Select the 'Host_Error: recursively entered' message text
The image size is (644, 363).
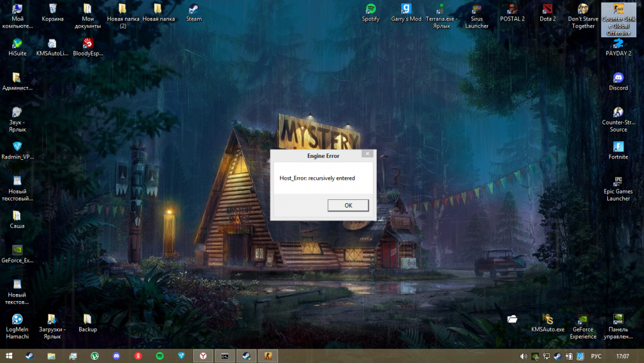pyautogui.click(x=317, y=178)
